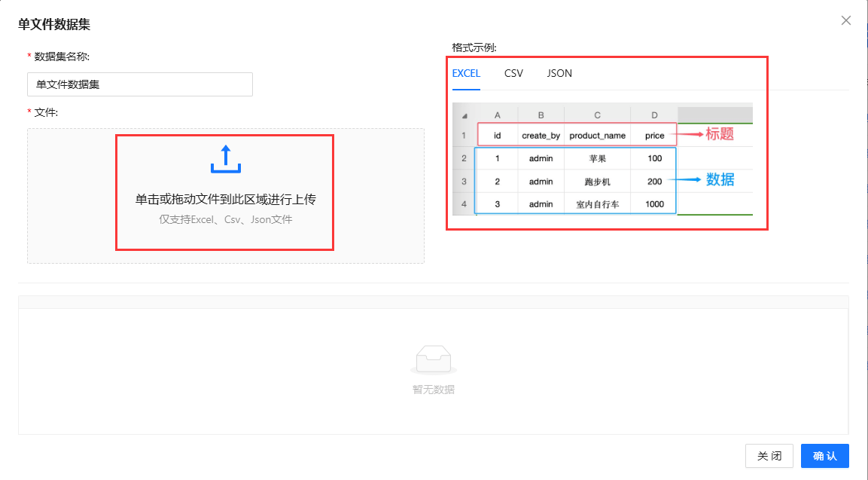Click the 单击或拖动文件到此区域进行上传 text
This screenshot has height=480, width=868.
225,200
